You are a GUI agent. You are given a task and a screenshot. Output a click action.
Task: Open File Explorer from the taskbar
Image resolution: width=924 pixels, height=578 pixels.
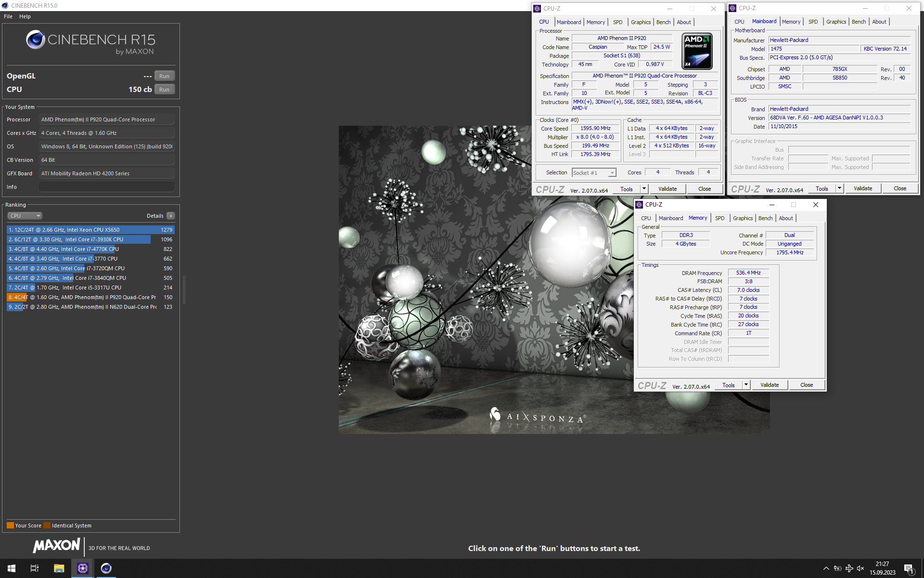pyautogui.click(x=59, y=568)
